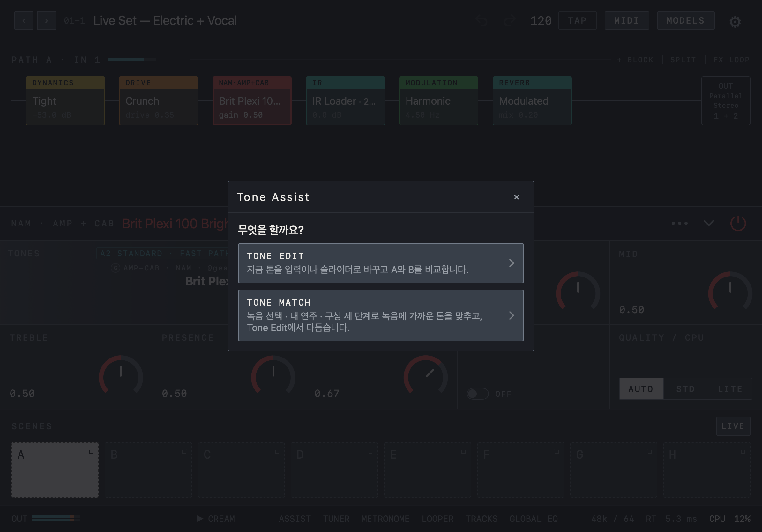Click the redo icon
The height and width of the screenshot is (532, 762).
coord(509,20)
